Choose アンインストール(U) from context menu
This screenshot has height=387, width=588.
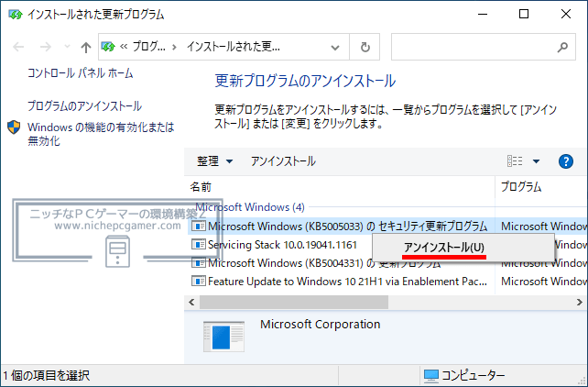[x=463, y=248]
